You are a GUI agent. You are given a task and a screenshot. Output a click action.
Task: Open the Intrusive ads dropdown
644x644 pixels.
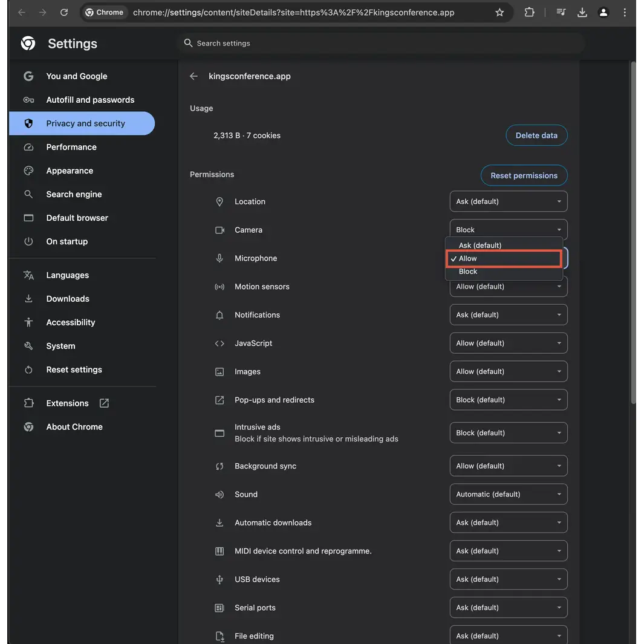509,432
